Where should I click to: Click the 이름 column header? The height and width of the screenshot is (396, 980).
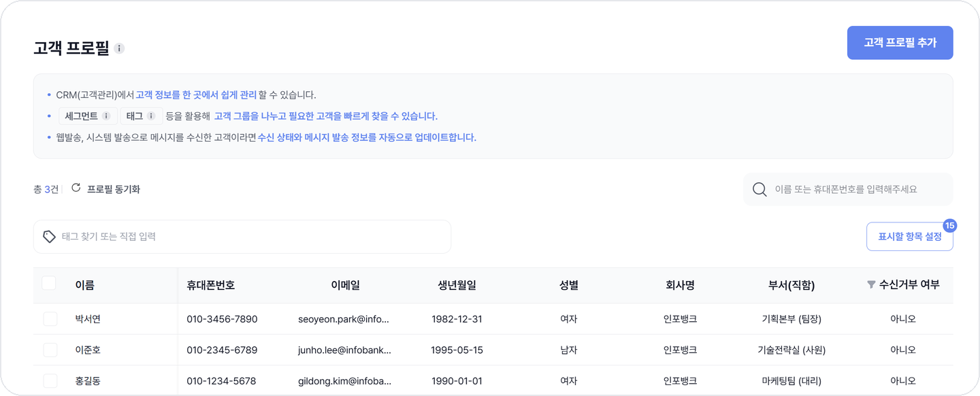(x=85, y=285)
